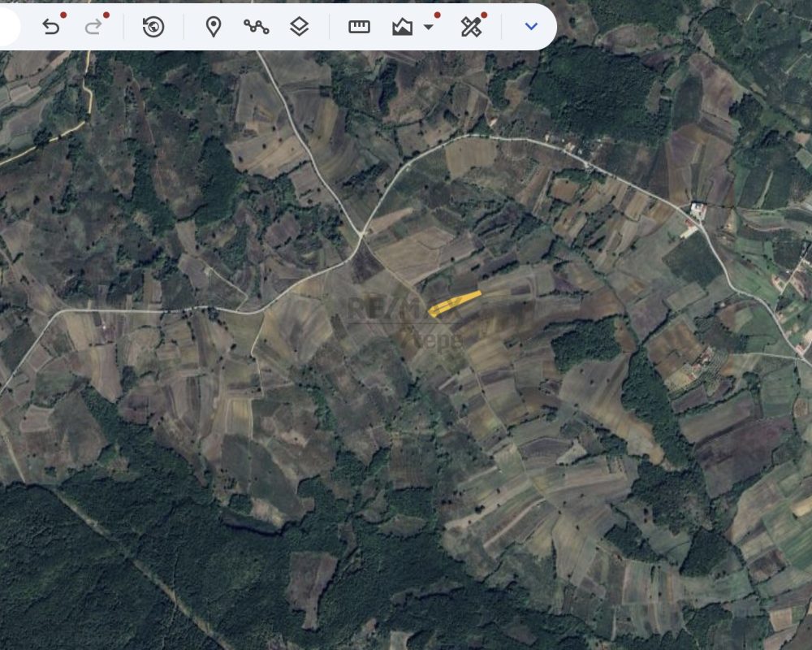This screenshot has height=650, width=812.
Task: Undo the last map edit
Action: pos(50,27)
